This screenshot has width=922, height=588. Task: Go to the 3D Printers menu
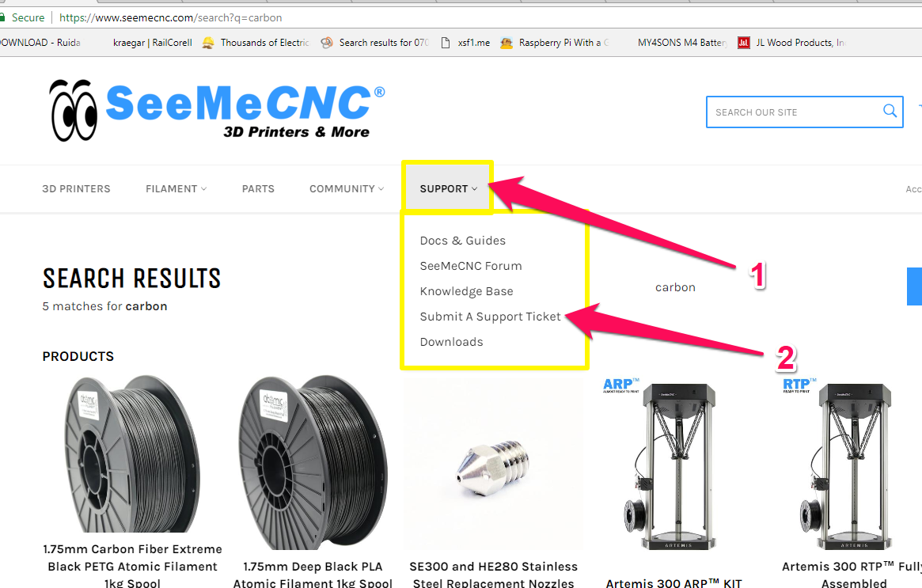point(76,189)
